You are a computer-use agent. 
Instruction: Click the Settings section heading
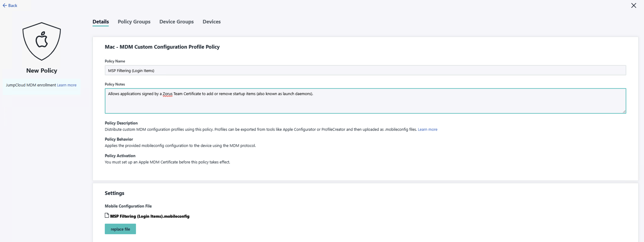[114, 193]
